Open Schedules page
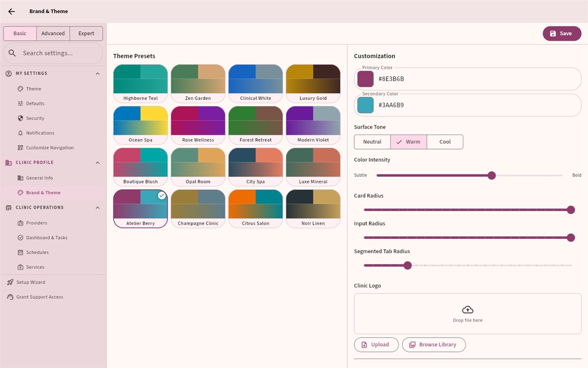Image resolution: width=588 pixels, height=368 pixels. click(x=53, y=252)
